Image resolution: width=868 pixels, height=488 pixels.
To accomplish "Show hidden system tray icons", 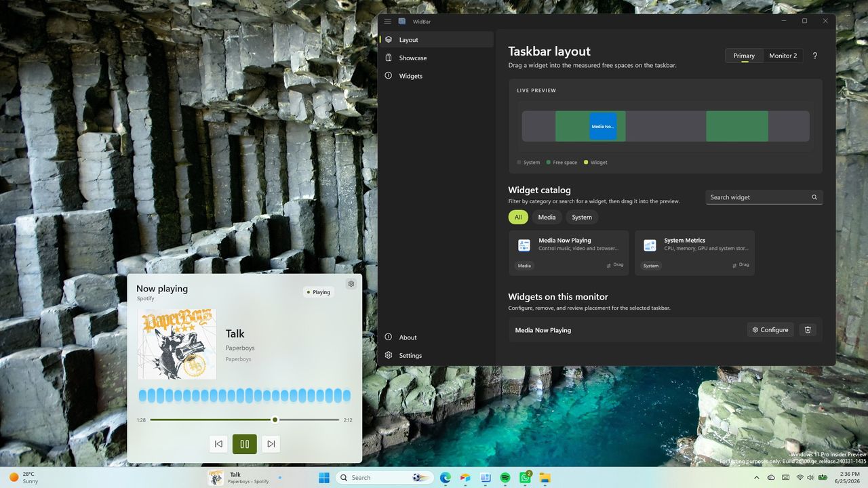I will [757, 478].
